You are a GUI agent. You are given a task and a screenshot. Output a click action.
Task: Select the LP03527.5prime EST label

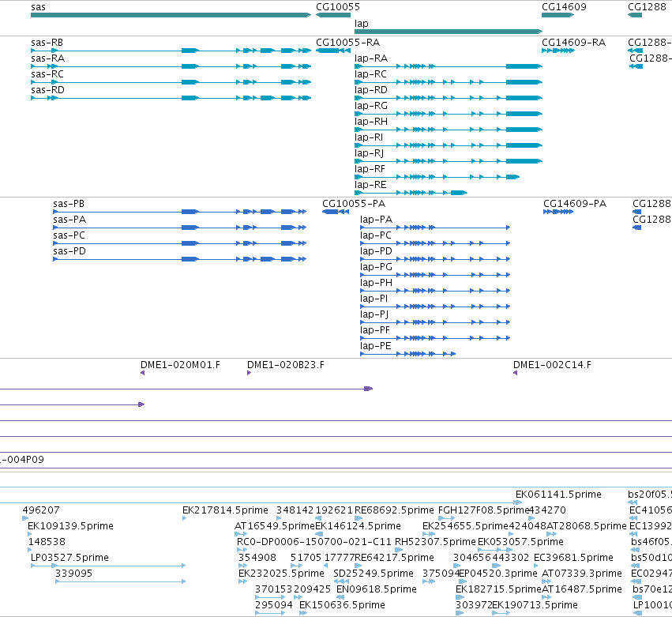coord(69,558)
